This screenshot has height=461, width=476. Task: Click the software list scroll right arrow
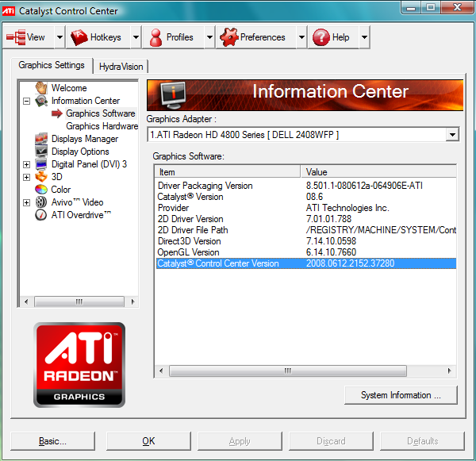pyautogui.click(x=449, y=371)
